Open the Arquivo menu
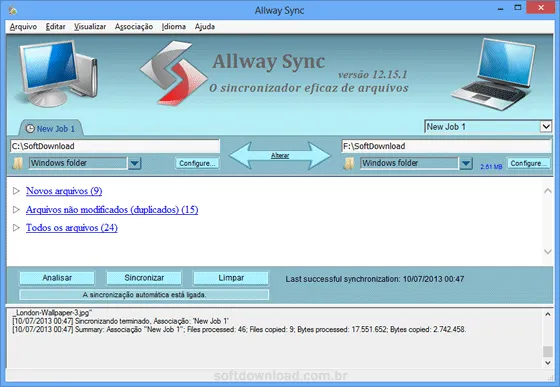 23,27
